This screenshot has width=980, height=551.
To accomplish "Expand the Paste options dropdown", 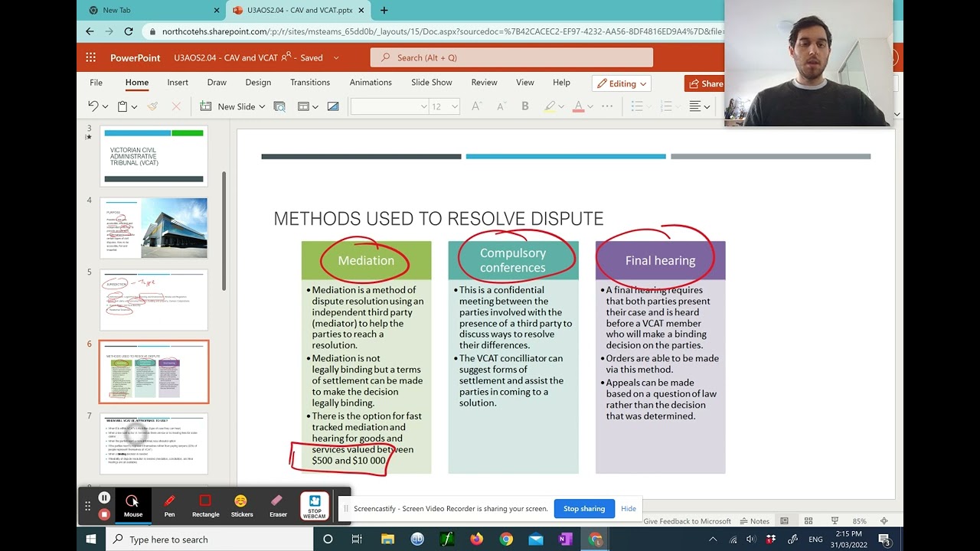I will [x=134, y=106].
